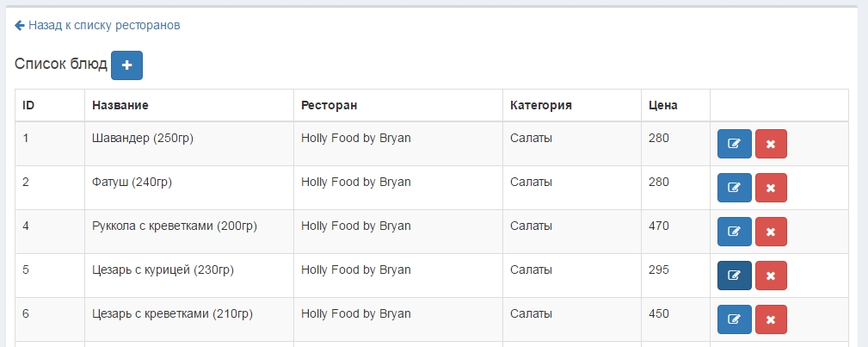
Task: Click the Название column header
Action: coord(120,105)
